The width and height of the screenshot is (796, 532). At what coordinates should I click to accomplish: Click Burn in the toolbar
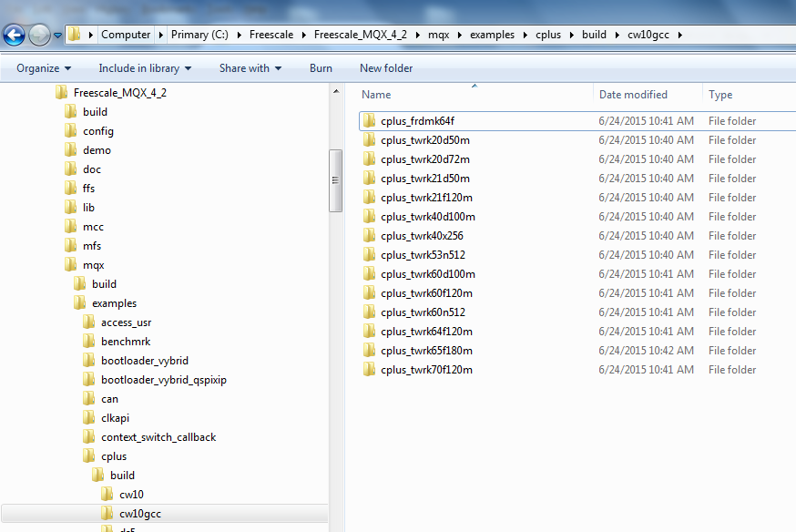(x=321, y=68)
